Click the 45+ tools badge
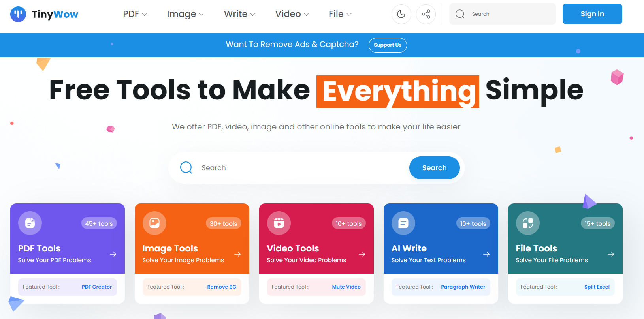The image size is (644, 319). [99, 223]
